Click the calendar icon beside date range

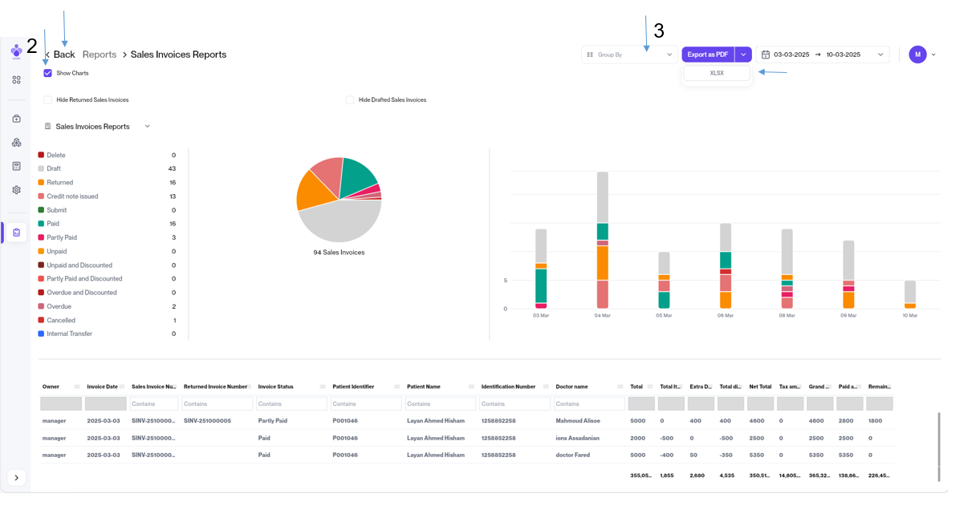click(x=766, y=55)
